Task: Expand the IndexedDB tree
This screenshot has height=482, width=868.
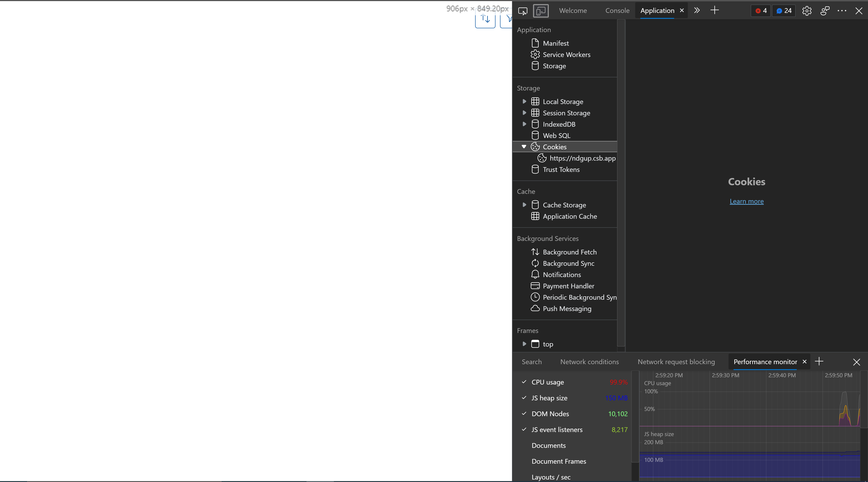Action: [x=524, y=124]
